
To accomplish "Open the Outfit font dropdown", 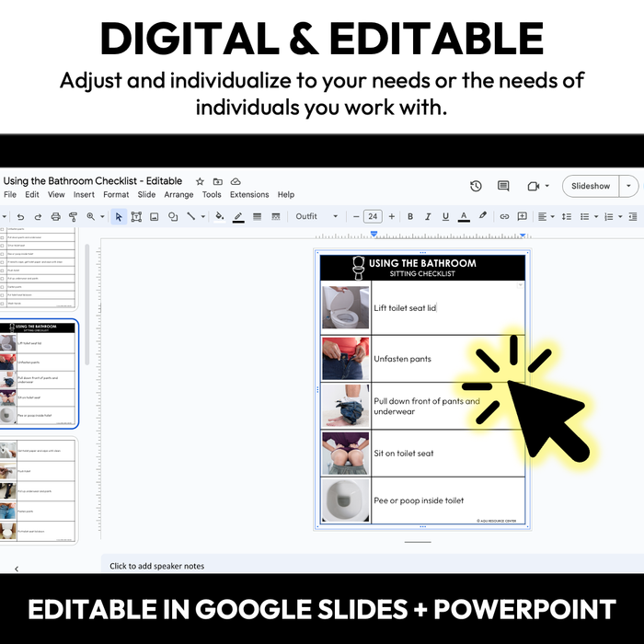I will point(316,217).
